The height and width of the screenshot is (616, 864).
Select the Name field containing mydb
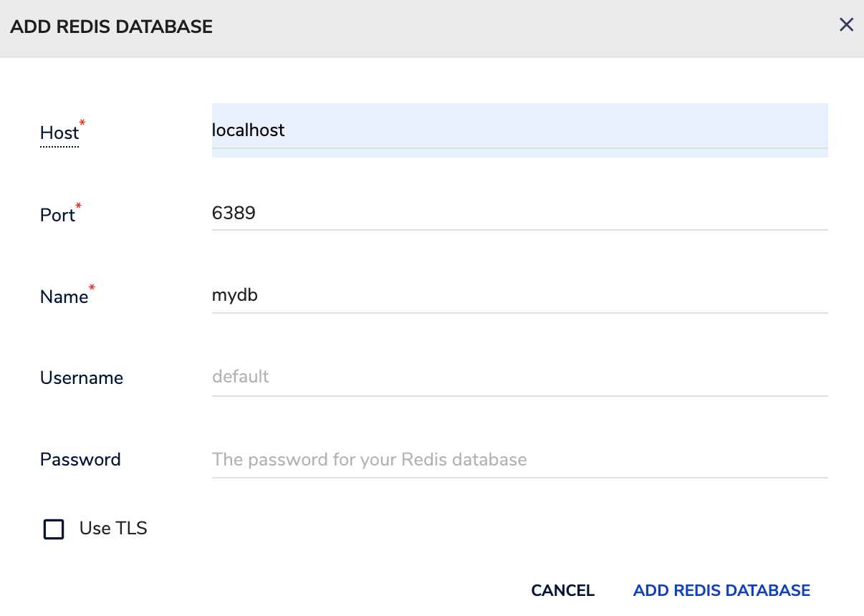tap(520, 295)
